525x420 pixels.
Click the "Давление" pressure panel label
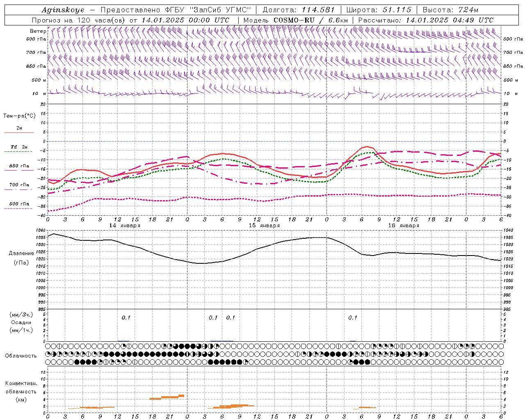coord(21,253)
